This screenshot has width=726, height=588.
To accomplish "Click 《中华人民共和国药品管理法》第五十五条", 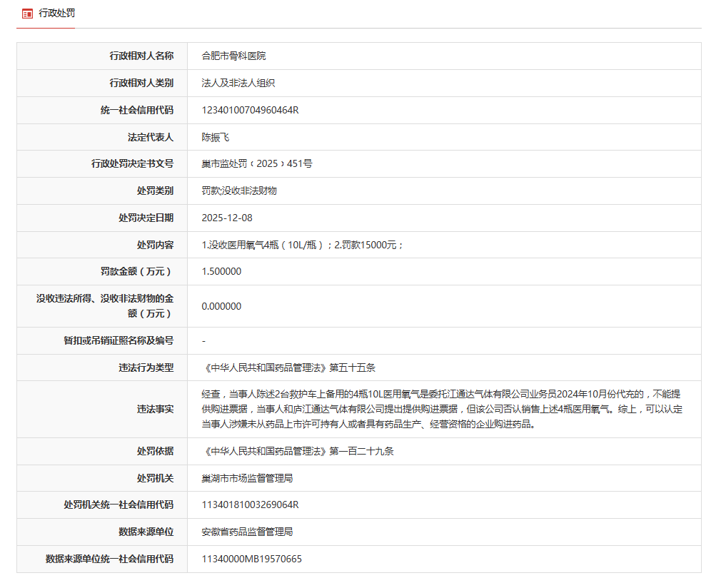I will [288, 368].
